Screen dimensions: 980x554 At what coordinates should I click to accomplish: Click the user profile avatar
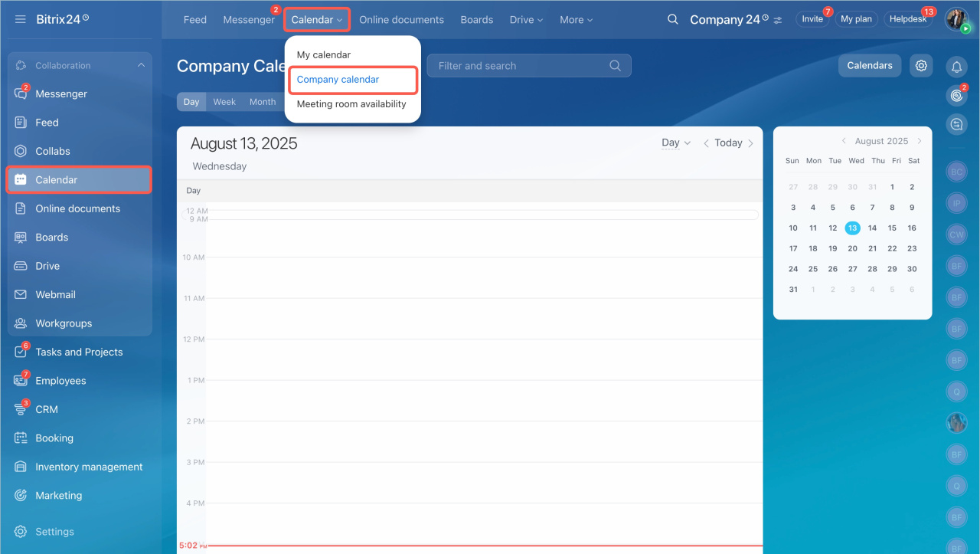(x=956, y=19)
